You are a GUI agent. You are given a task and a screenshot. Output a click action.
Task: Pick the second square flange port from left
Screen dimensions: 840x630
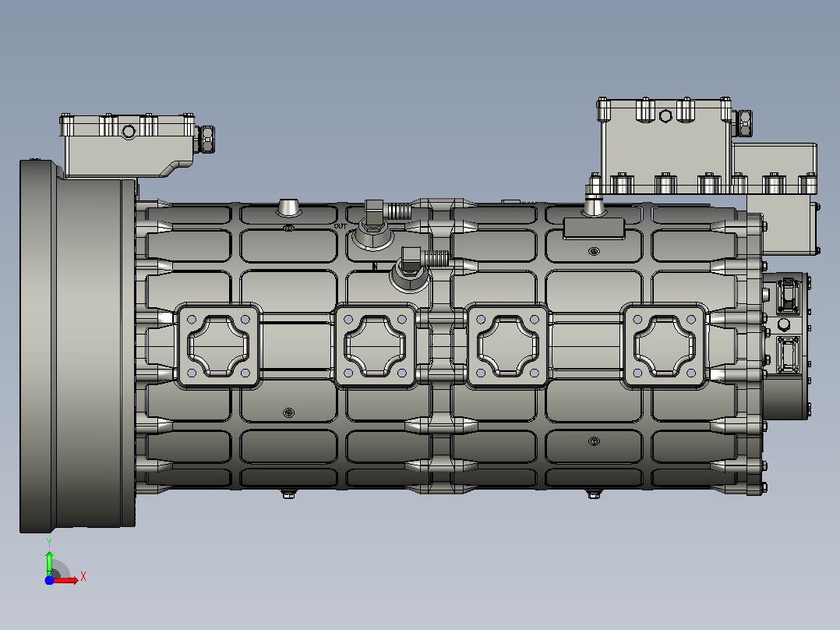click(x=375, y=346)
